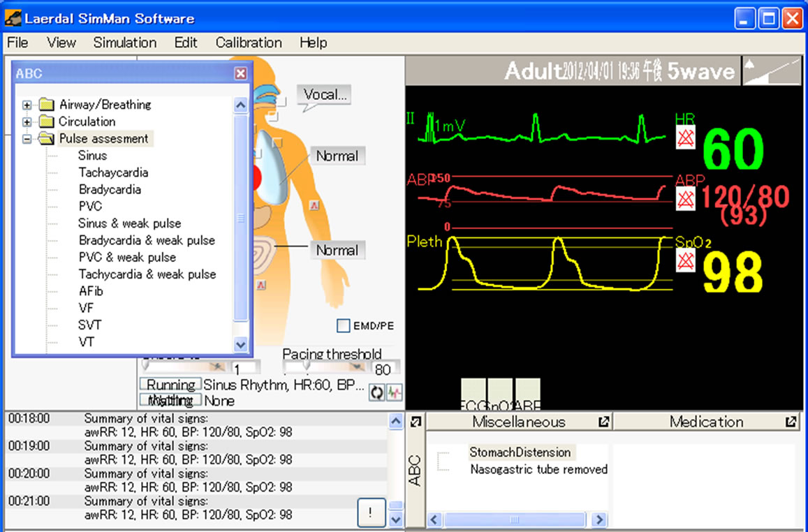808x532 pixels.
Task: Select SVT in the pulse tree
Action: [x=89, y=325]
